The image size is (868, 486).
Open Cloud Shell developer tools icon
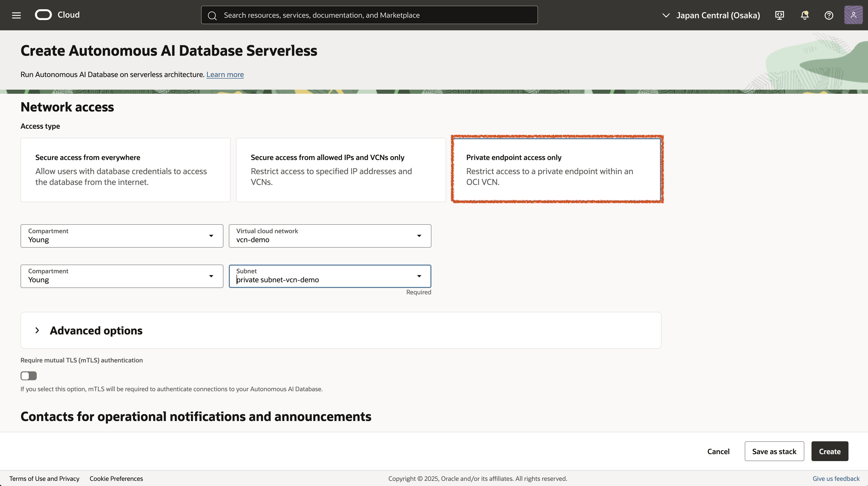779,15
